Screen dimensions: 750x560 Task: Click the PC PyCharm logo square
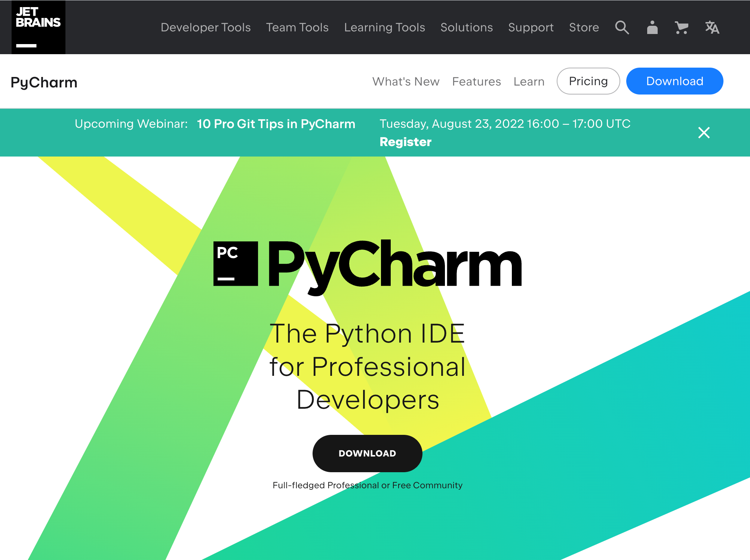236,264
